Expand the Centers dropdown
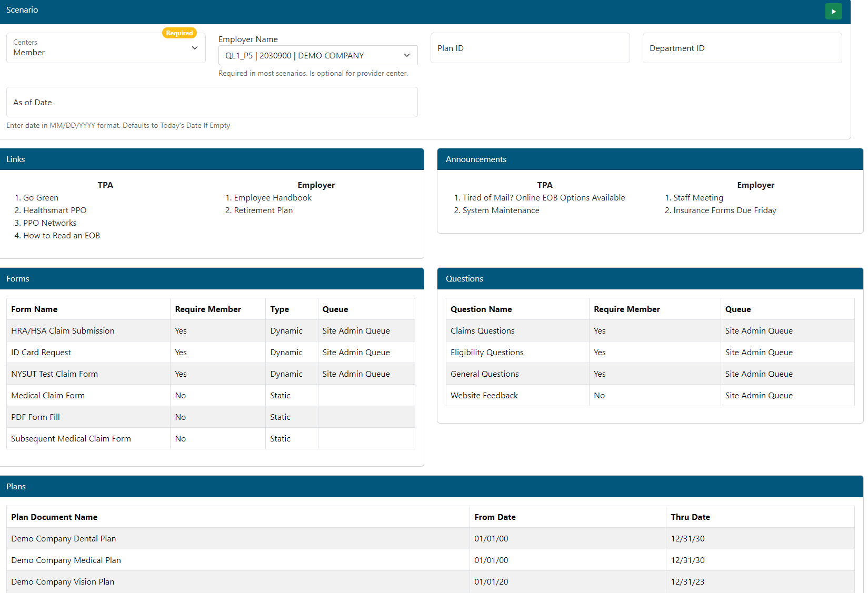This screenshot has width=868, height=593. point(106,48)
